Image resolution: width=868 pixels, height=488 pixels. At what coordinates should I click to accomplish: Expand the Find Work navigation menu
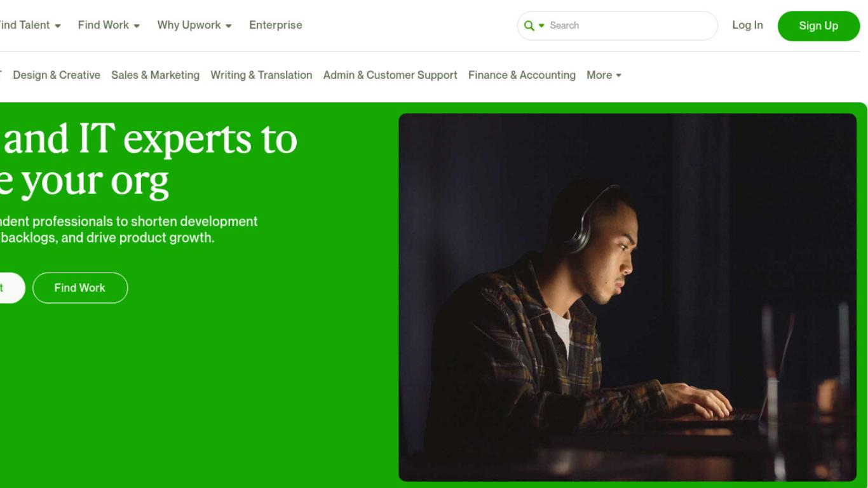pyautogui.click(x=109, y=25)
